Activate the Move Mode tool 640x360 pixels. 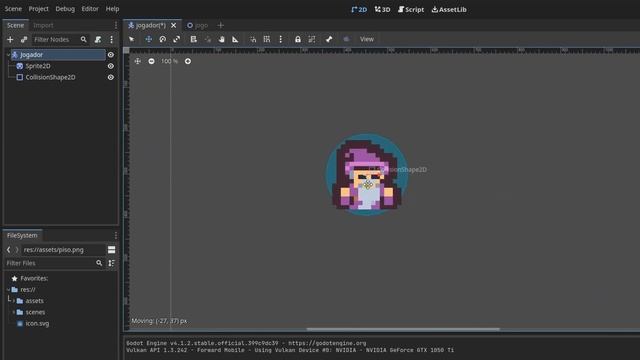pos(149,39)
